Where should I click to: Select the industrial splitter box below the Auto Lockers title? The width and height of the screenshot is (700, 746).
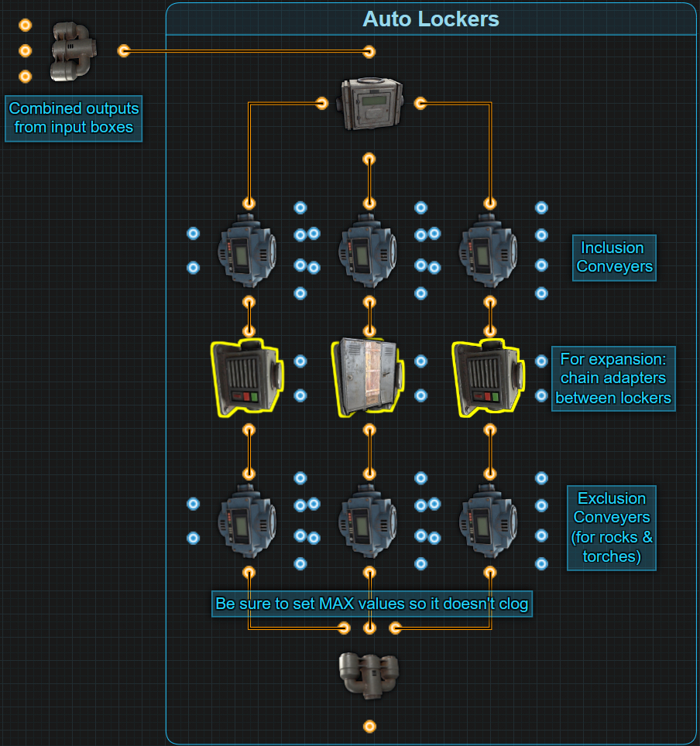pos(372,104)
